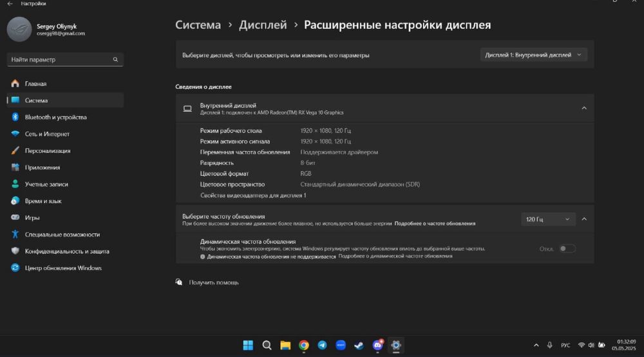Viewport: 644px width, 357px height.
Task: Toggle Динамическая частота обновления switch
Action: 567,249
